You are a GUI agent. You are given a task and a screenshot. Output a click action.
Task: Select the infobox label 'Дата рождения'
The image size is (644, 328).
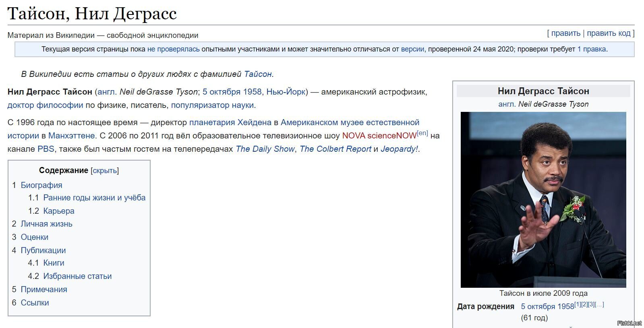pos(486,307)
